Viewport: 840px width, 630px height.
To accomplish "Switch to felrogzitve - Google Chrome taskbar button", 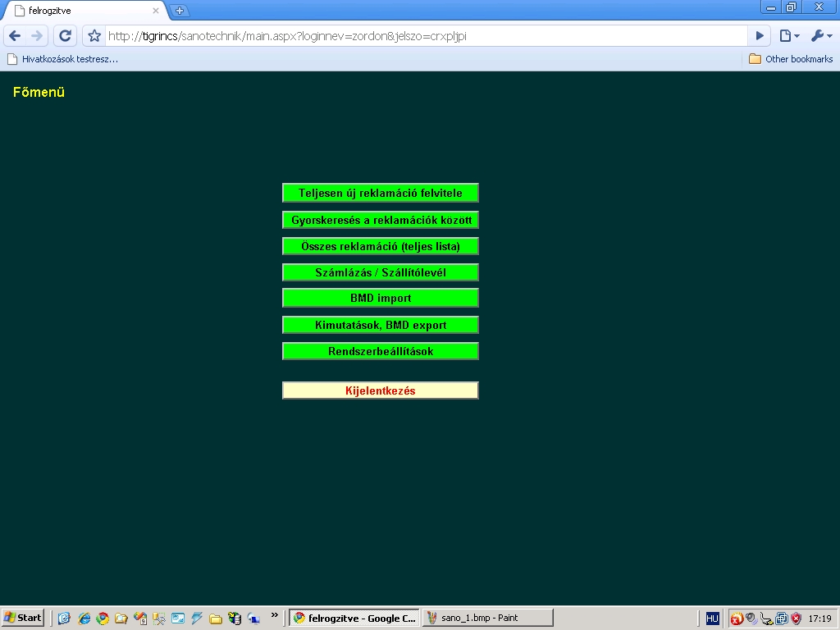I will (x=354, y=618).
